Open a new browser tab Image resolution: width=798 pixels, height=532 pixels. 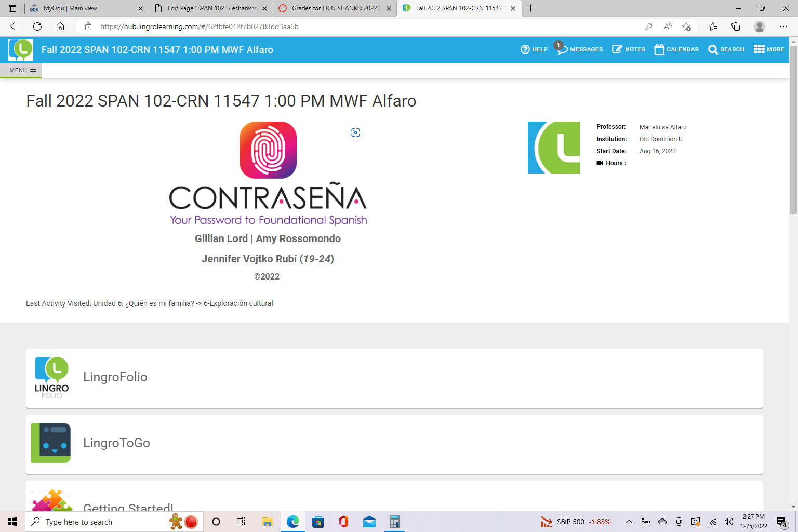tap(530, 8)
